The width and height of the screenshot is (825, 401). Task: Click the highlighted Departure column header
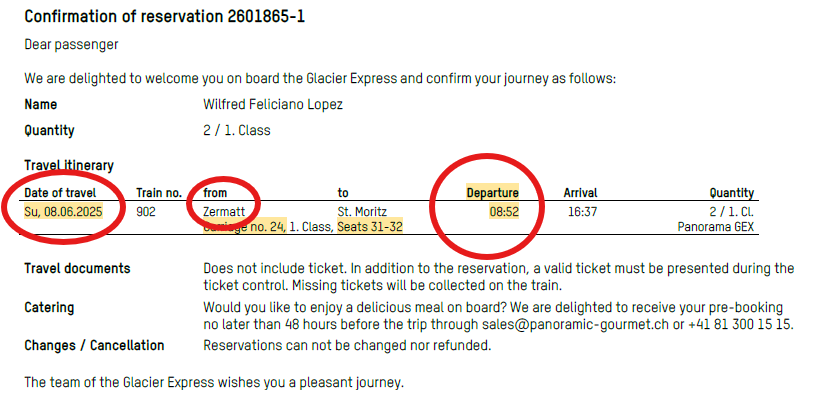coord(492,193)
